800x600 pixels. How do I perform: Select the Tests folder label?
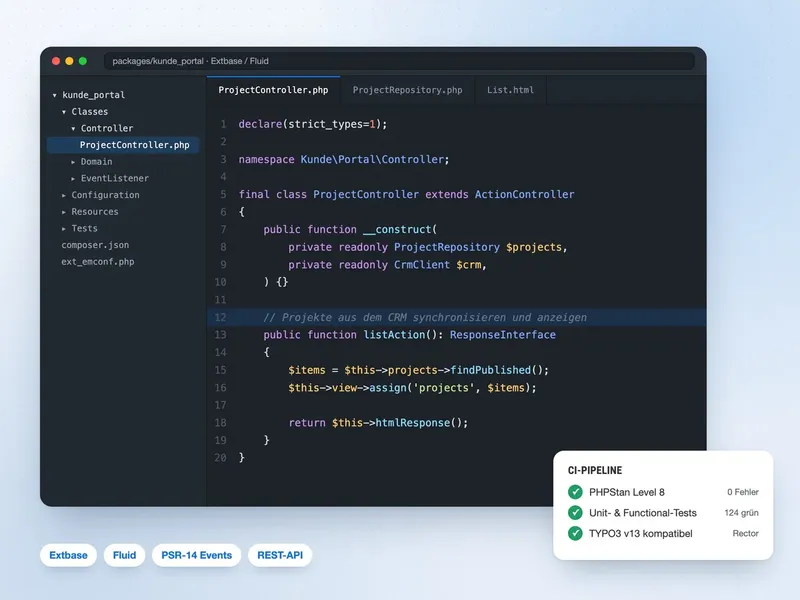pyautogui.click(x=84, y=229)
